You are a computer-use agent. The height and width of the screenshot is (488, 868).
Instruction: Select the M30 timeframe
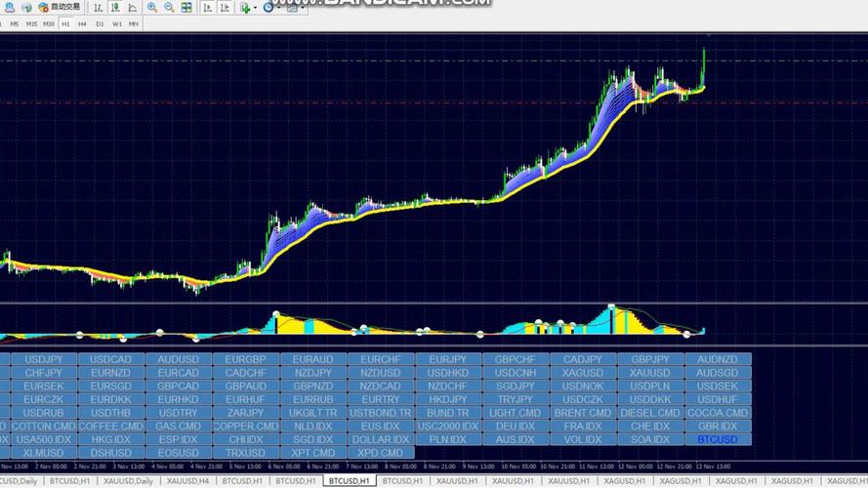(49, 23)
